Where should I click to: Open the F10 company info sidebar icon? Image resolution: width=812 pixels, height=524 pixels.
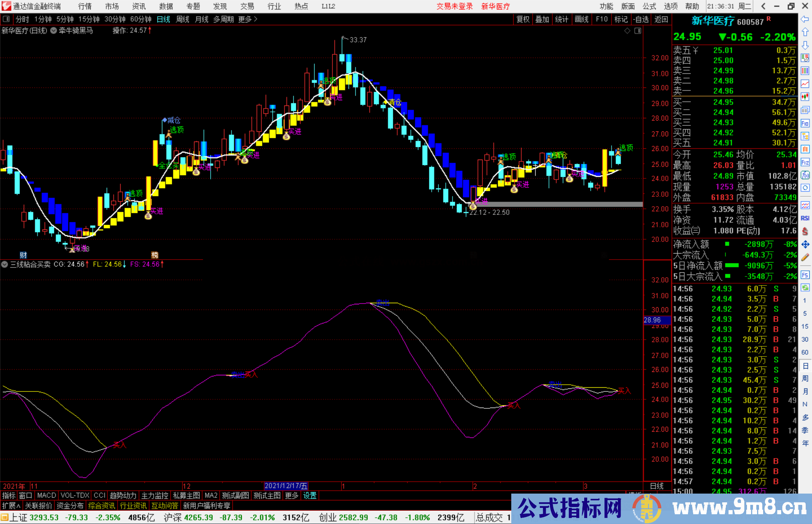(805, 124)
